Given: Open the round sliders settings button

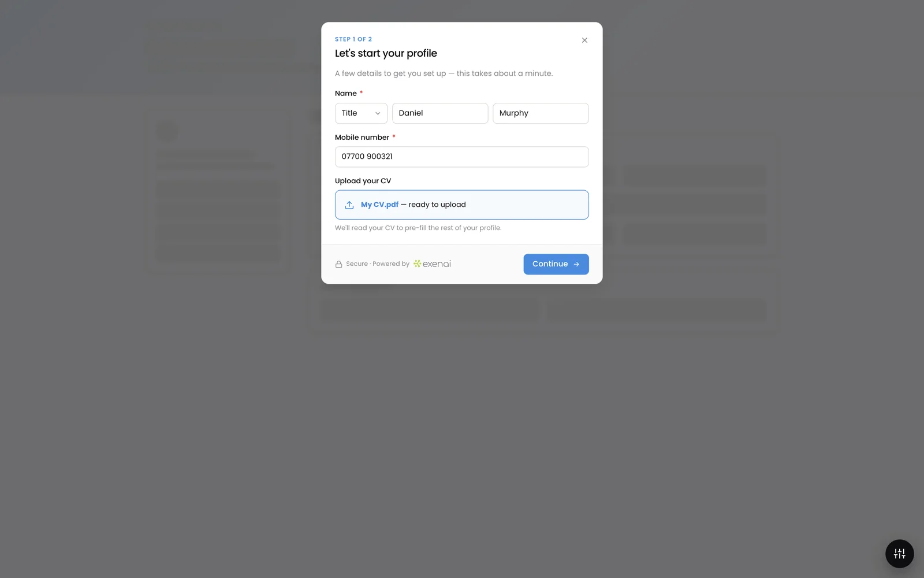Looking at the screenshot, I should (x=900, y=554).
